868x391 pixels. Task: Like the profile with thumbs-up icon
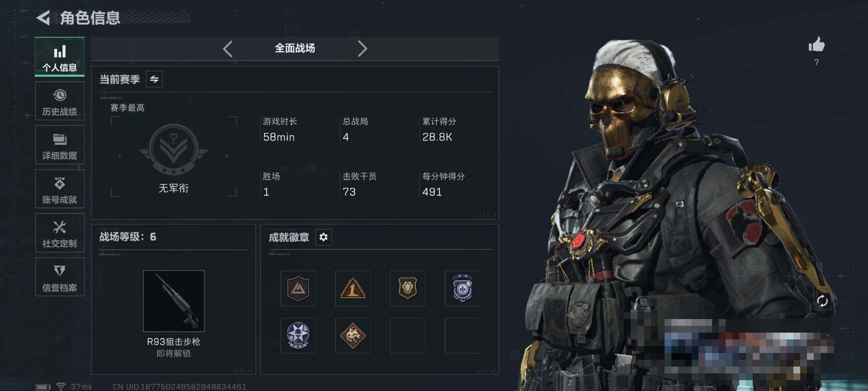pos(816,45)
